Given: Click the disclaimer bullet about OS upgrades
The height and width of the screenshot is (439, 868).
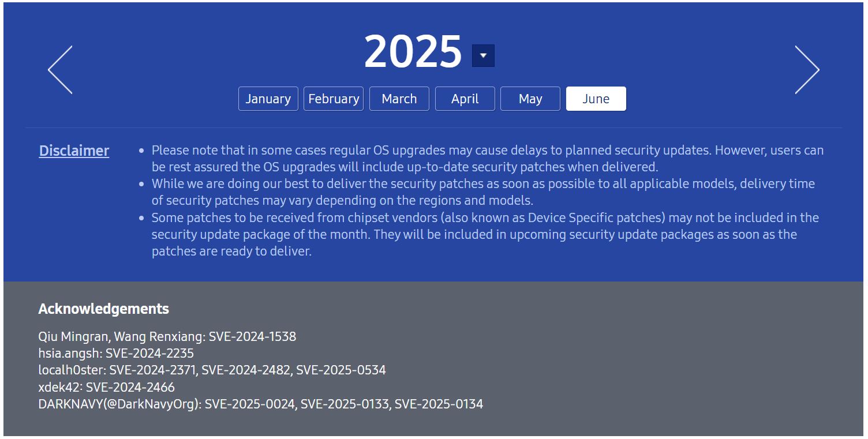Looking at the screenshot, I should point(487,159).
